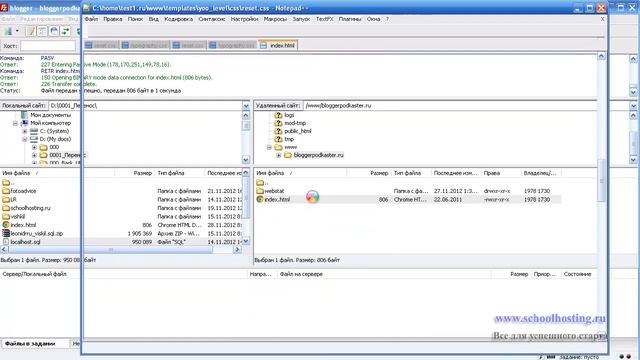Open Запуск menu in Notepad++

(301, 19)
